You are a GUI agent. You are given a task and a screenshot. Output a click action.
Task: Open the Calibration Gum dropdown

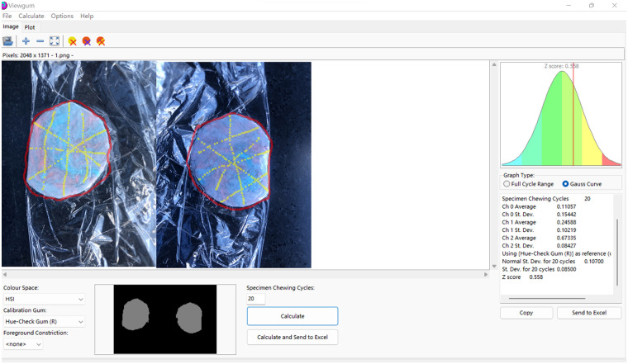pos(44,321)
